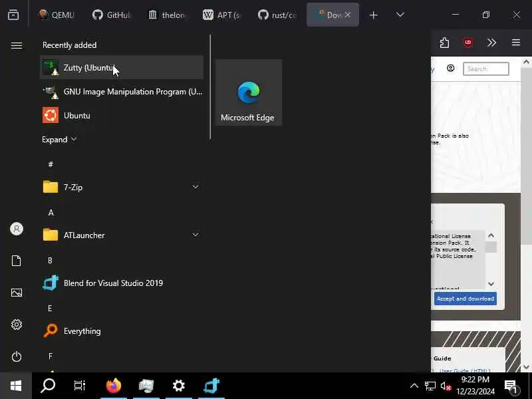532x399 pixels.
Task: Launch GNU Image Manipulation Program entry
Action: point(122,92)
